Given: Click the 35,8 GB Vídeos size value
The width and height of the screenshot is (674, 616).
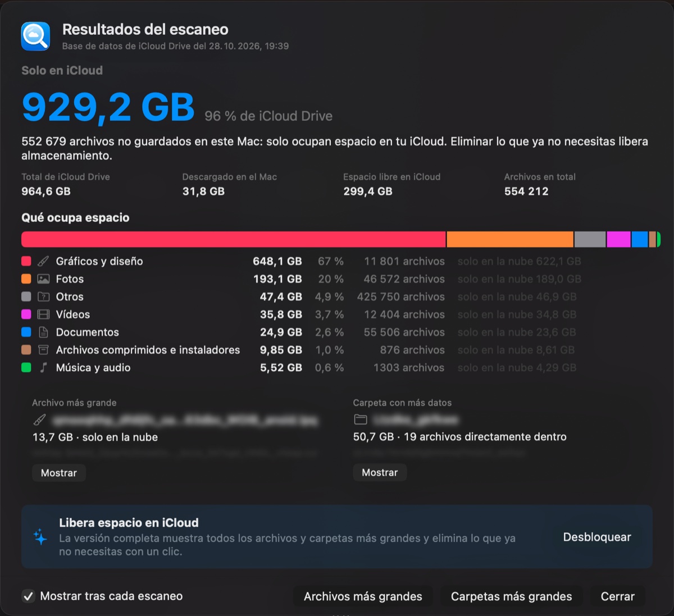Looking at the screenshot, I should pos(281,314).
